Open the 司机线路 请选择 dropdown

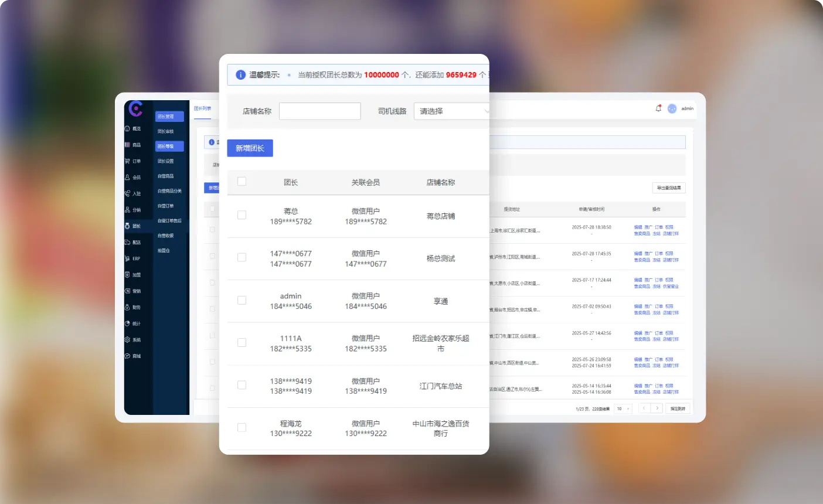click(x=451, y=111)
